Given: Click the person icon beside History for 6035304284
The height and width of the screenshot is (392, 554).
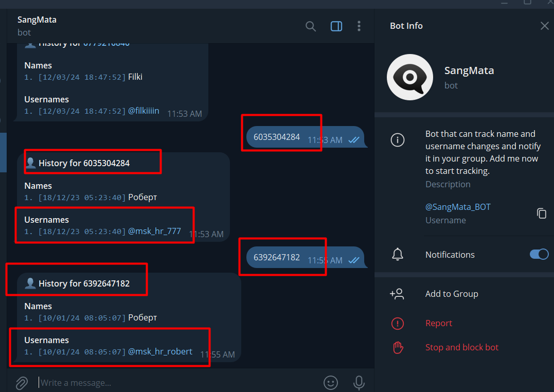Looking at the screenshot, I should tap(30, 163).
